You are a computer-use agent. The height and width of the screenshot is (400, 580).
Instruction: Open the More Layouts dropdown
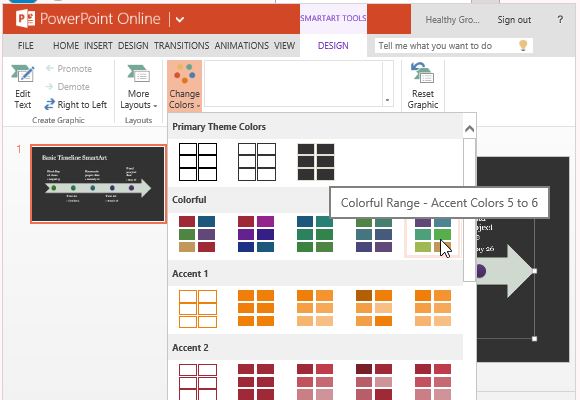pos(138,87)
